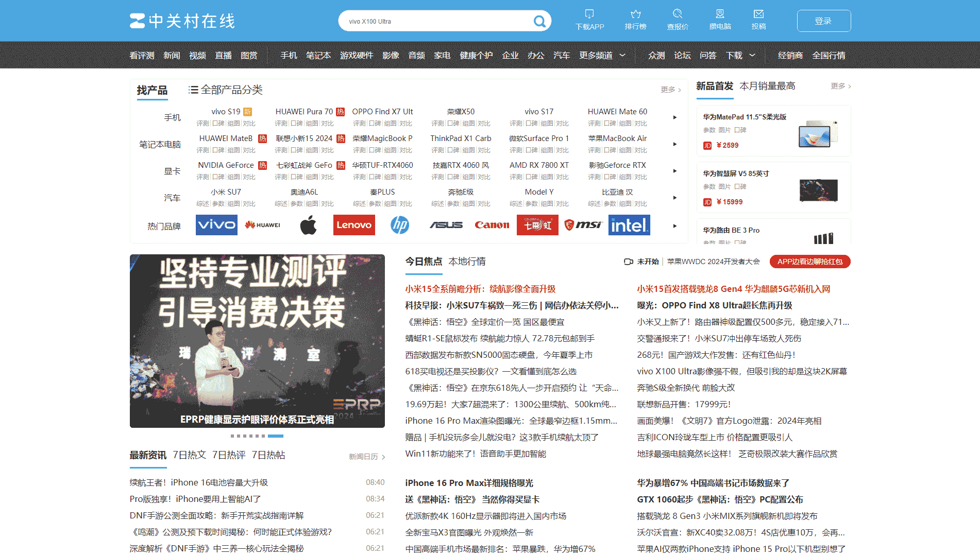
Task: Click the JD icon beside ¥15999
Action: [x=707, y=202]
